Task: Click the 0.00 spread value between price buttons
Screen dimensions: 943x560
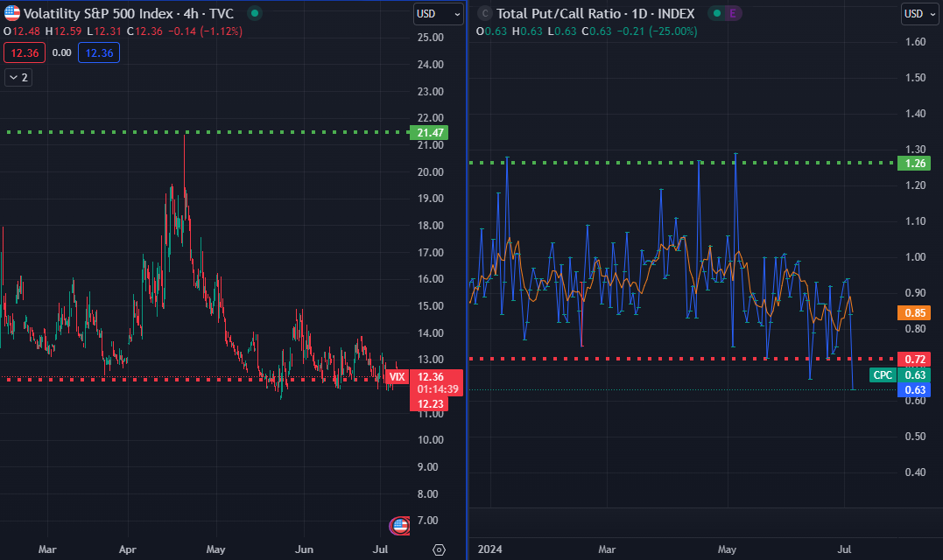Action: (x=62, y=52)
